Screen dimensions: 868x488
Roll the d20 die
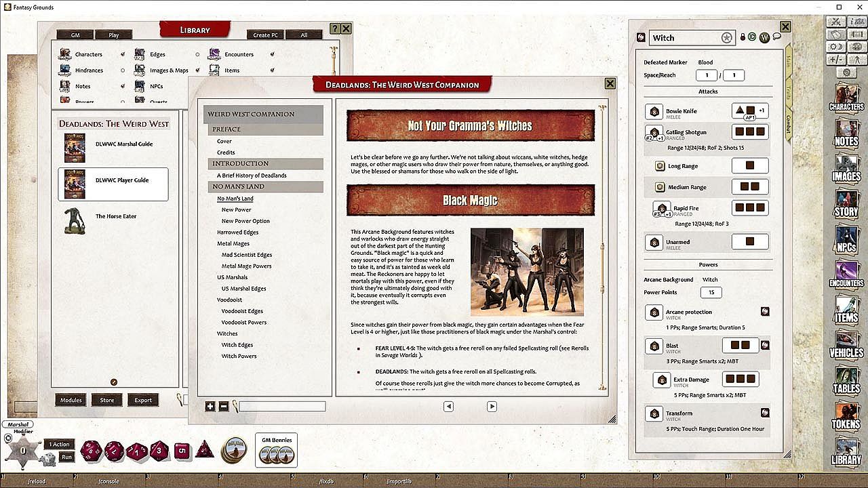[91, 450]
